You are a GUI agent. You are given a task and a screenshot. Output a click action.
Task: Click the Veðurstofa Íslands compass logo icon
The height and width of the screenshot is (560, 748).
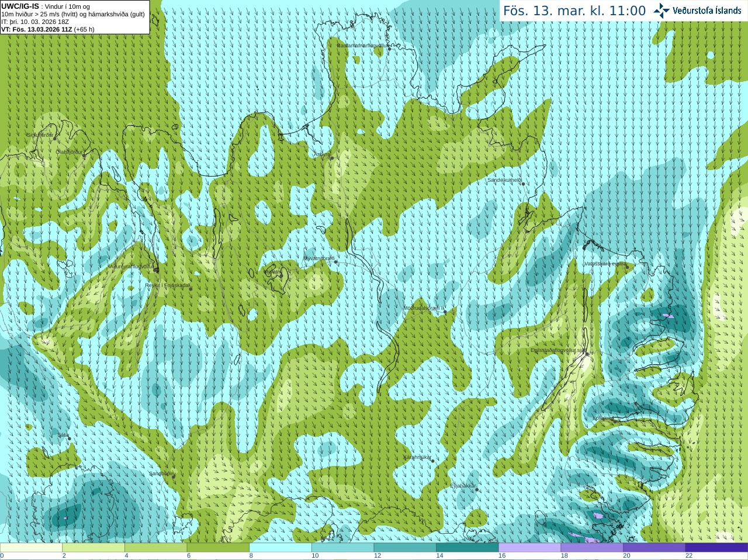(x=662, y=11)
